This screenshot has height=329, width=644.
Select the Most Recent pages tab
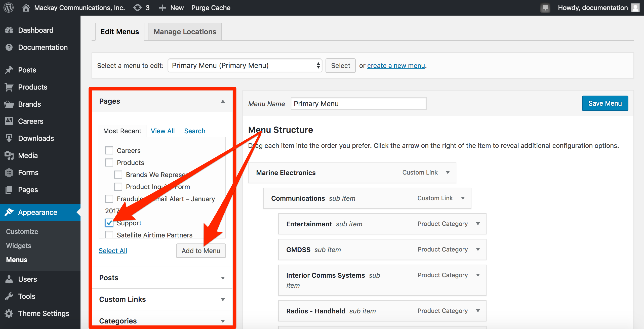pos(122,131)
